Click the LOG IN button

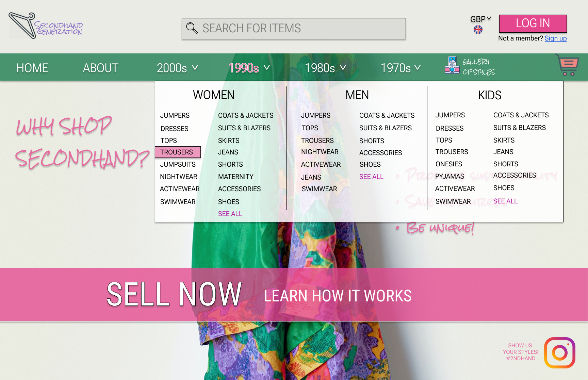coord(533,23)
